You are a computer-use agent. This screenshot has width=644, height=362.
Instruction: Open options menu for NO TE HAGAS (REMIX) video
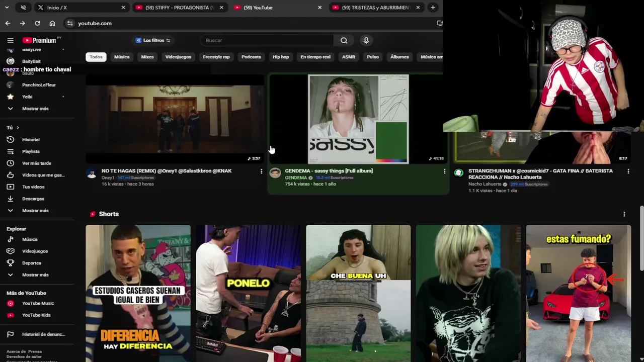coord(261,171)
